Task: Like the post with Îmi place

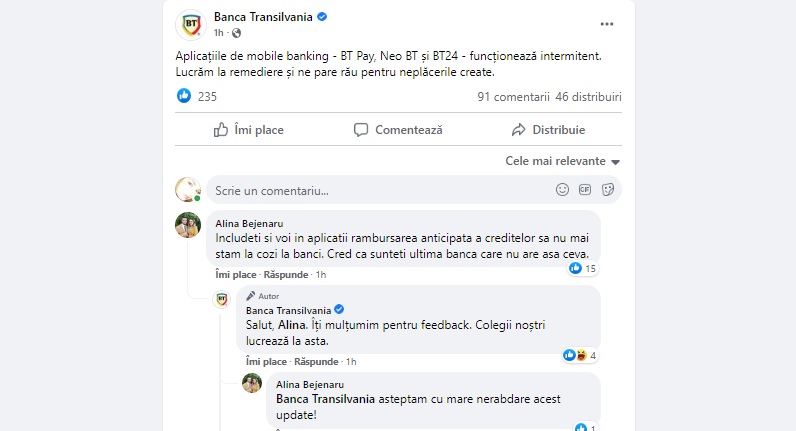Action: (249, 130)
